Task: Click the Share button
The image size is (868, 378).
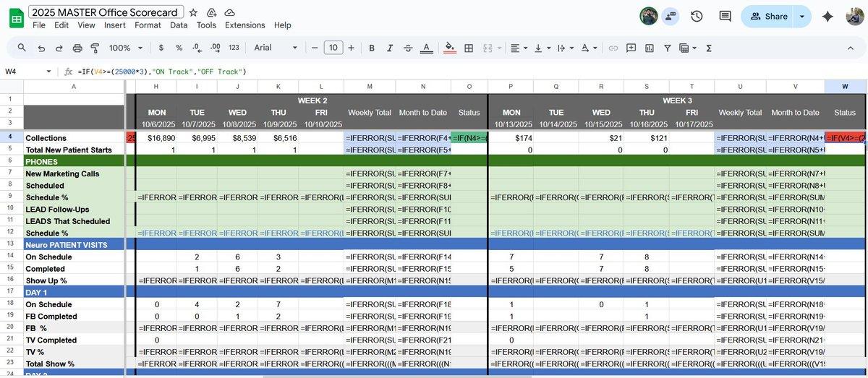Action: tap(768, 16)
